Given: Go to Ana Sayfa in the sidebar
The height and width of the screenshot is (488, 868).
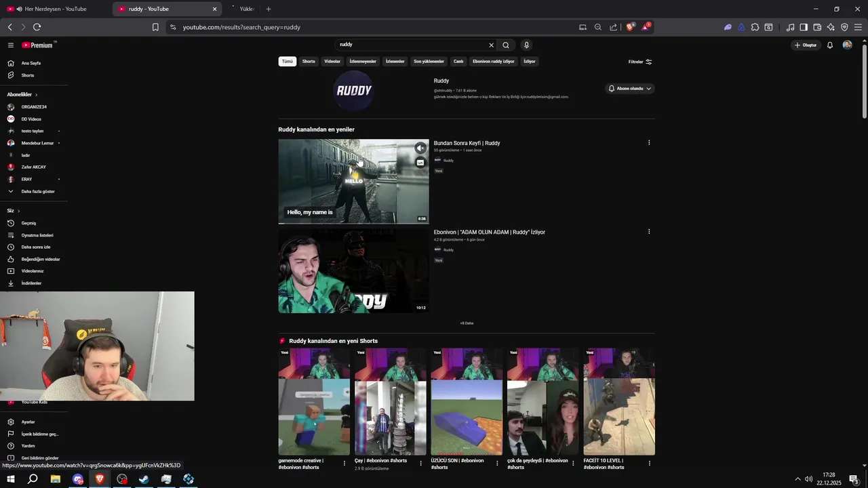Looking at the screenshot, I should (34, 63).
